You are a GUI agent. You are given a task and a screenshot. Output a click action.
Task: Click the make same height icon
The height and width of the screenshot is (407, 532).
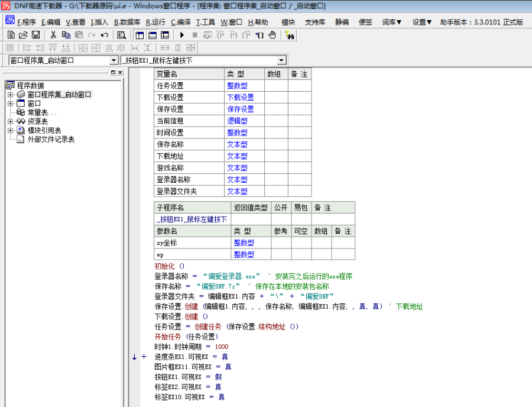coord(178,48)
